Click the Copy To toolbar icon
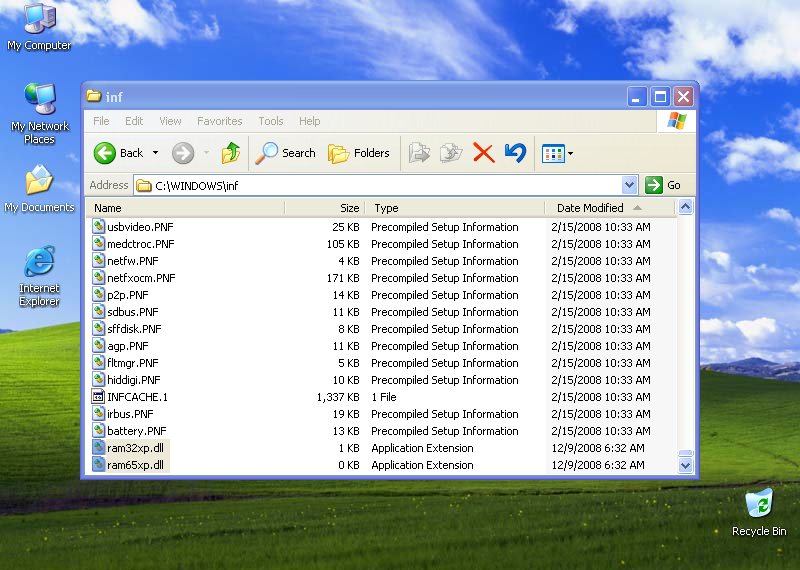 (451, 153)
